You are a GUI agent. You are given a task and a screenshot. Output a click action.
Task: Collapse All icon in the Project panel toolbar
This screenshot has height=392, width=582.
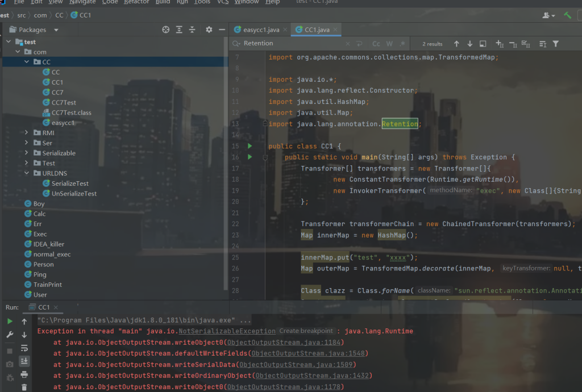pyautogui.click(x=192, y=29)
